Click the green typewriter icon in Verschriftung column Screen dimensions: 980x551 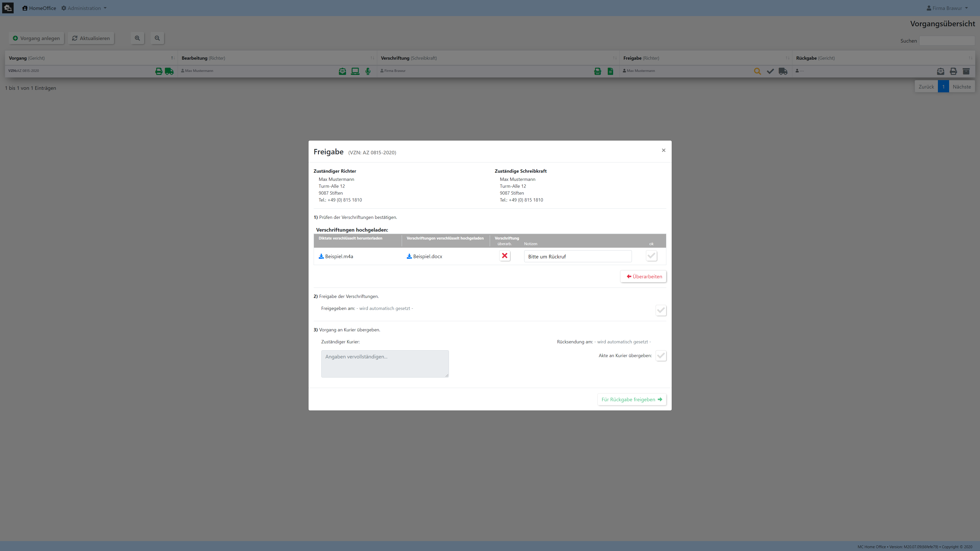click(598, 71)
